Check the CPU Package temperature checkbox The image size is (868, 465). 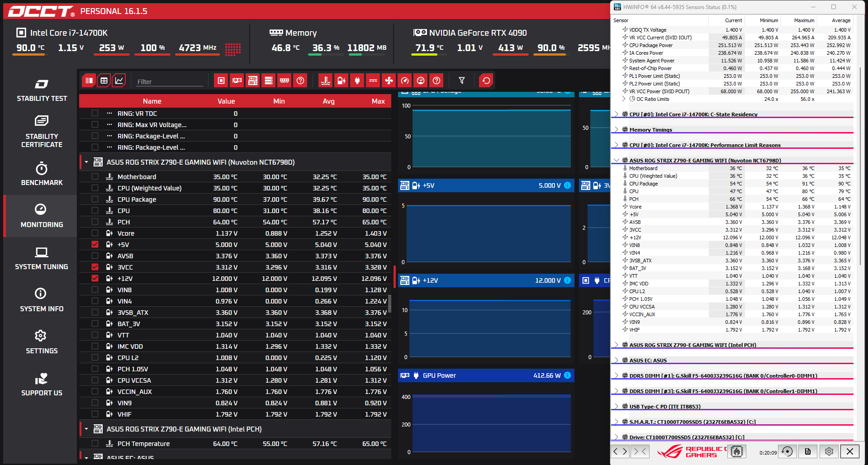[x=95, y=199]
